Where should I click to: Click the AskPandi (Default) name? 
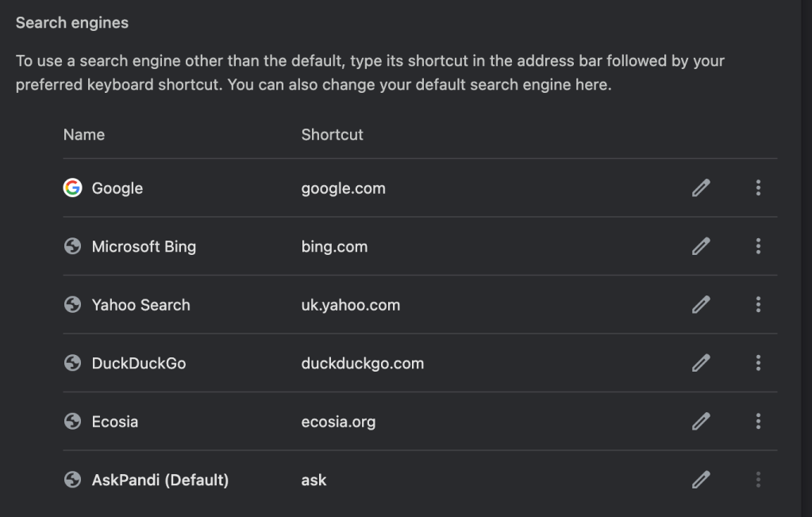point(160,480)
